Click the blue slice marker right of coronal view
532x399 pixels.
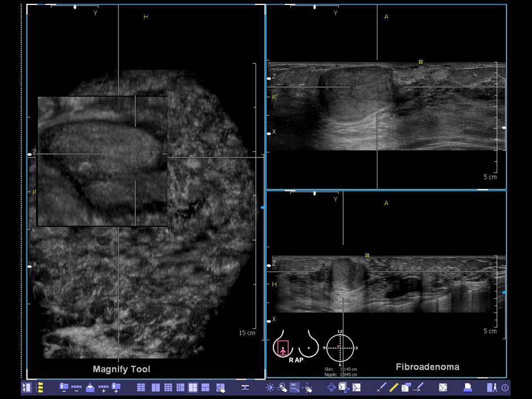(x=263, y=207)
